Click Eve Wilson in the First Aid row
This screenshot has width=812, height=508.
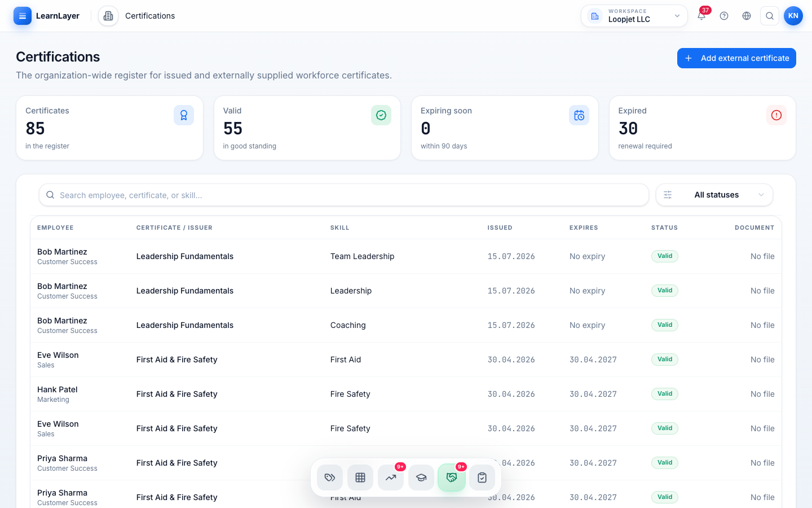point(58,355)
